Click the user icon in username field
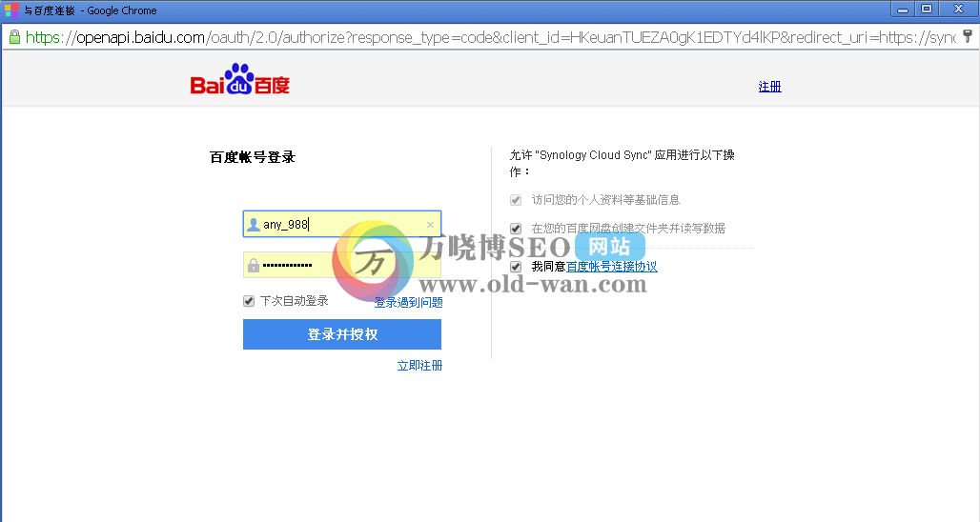 [x=254, y=225]
